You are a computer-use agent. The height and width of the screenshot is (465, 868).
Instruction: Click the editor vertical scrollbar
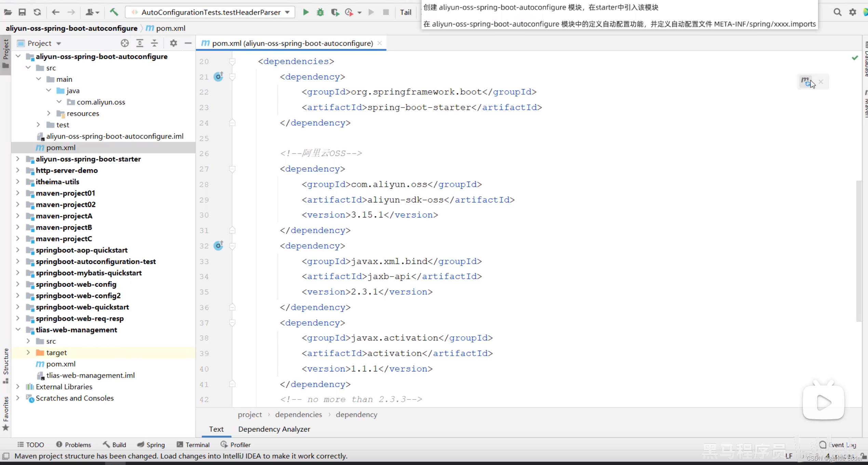(x=858, y=251)
